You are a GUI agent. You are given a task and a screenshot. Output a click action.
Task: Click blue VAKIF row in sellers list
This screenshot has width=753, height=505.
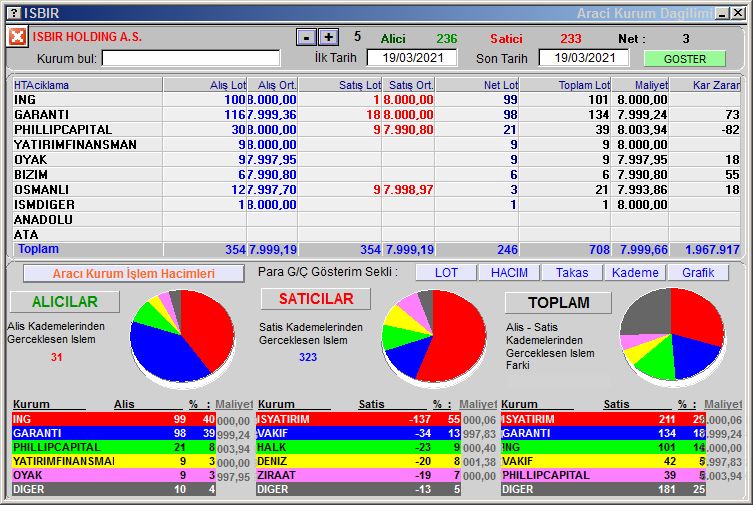[x=359, y=433]
